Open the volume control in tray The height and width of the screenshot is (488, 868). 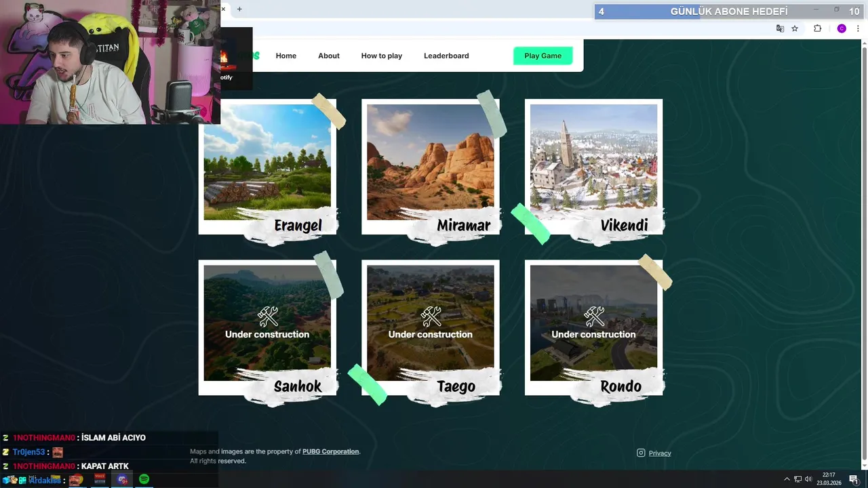tap(808, 479)
